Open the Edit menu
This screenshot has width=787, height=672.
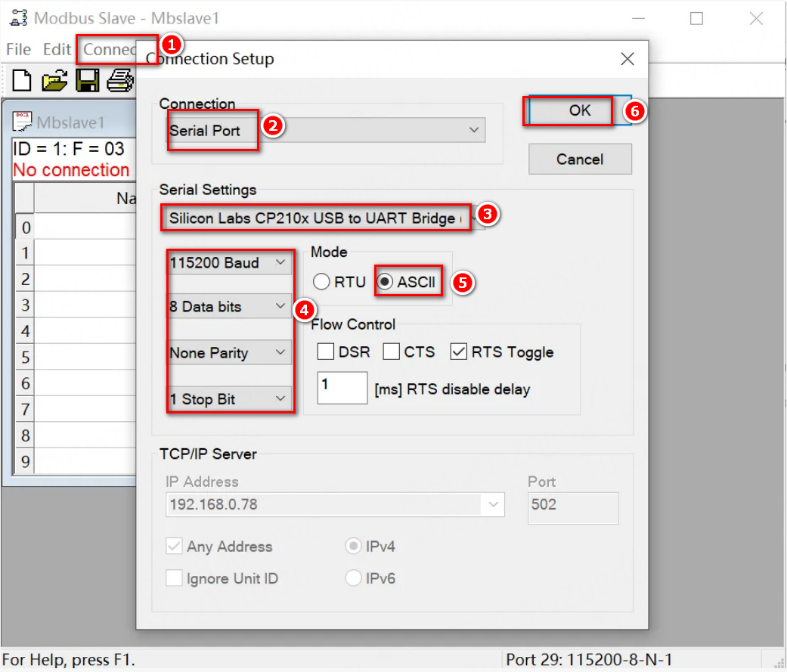tap(57, 49)
